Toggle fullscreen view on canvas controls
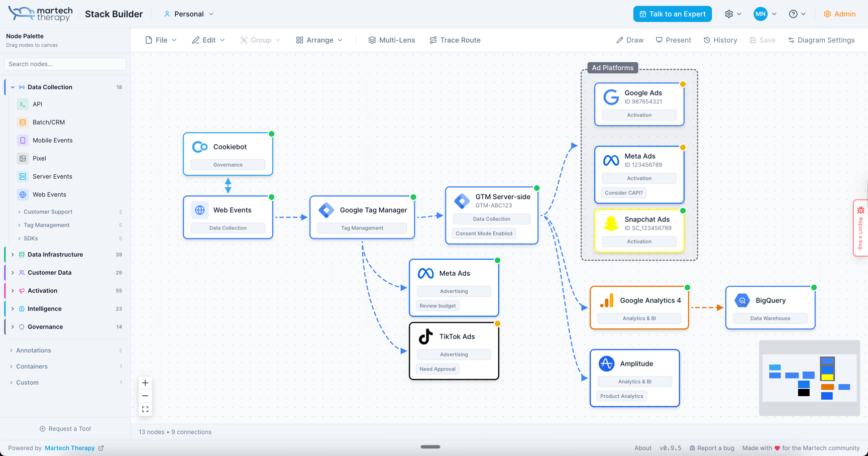Image resolution: width=868 pixels, height=456 pixels. pos(145,409)
